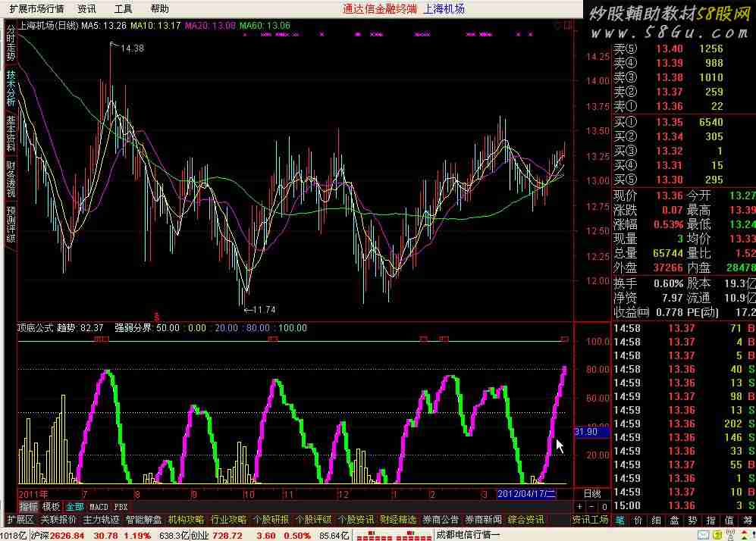Select the 盘 tab in quote panel

click(675, 521)
